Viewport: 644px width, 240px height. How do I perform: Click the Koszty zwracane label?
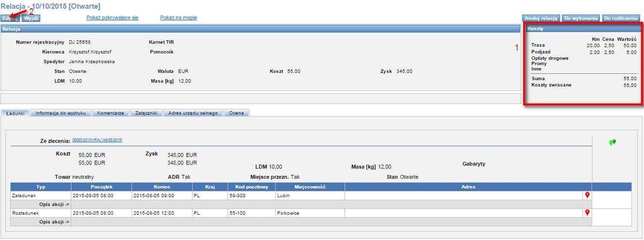click(x=551, y=84)
